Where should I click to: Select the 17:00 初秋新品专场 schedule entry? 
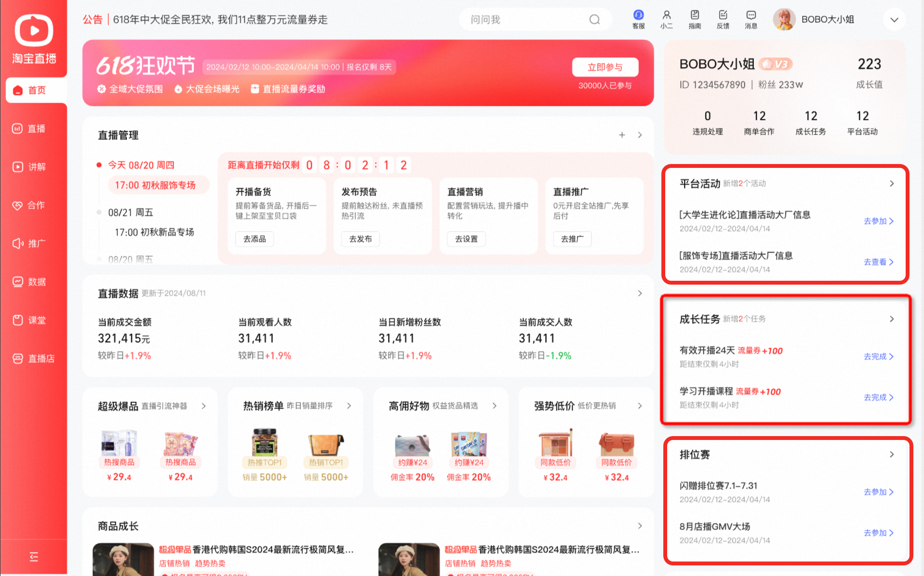click(x=154, y=232)
